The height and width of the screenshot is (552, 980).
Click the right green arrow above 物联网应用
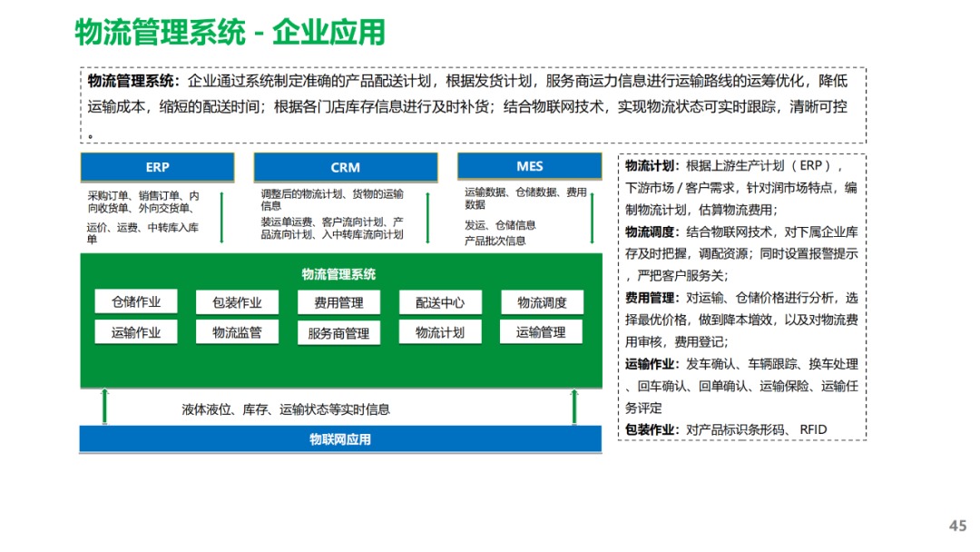pos(574,407)
